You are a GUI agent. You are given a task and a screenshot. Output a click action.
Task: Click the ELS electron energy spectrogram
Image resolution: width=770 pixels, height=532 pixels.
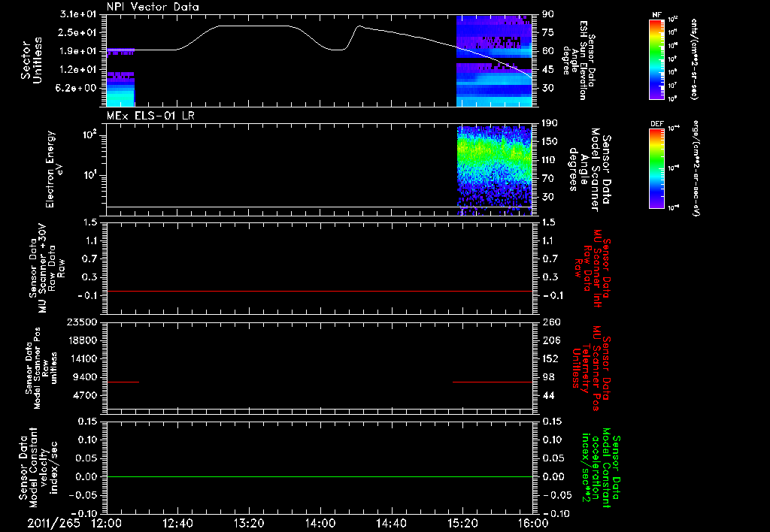click(x=495, y=171)
